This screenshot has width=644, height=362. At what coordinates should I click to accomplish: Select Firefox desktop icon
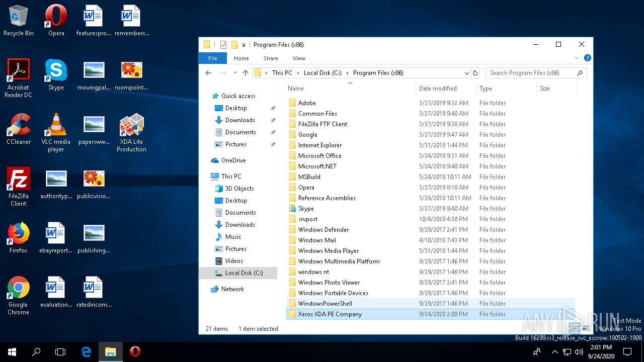pyautogui.click(x=19, y=238)
